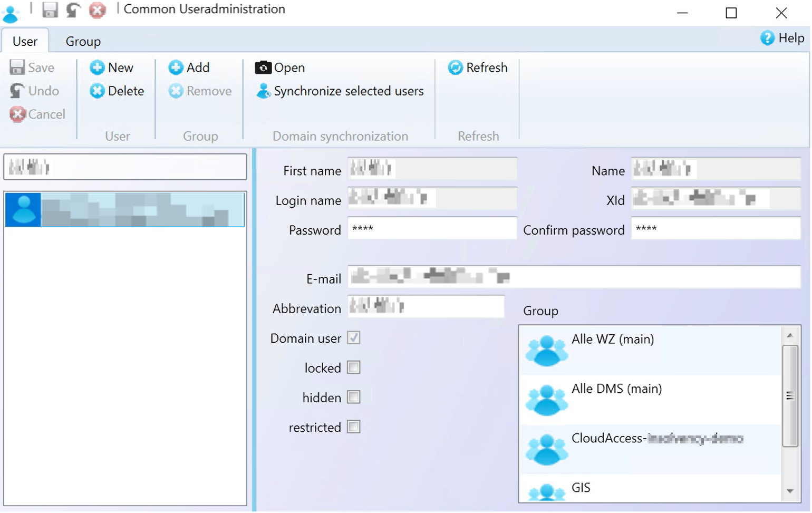
Task: Create a New user
Action: (x=111, y=67)
